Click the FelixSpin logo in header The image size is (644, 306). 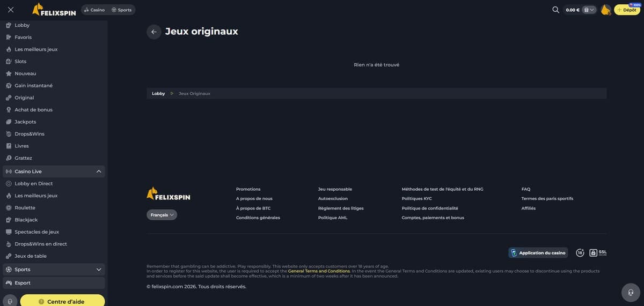(x=54, y=10)
